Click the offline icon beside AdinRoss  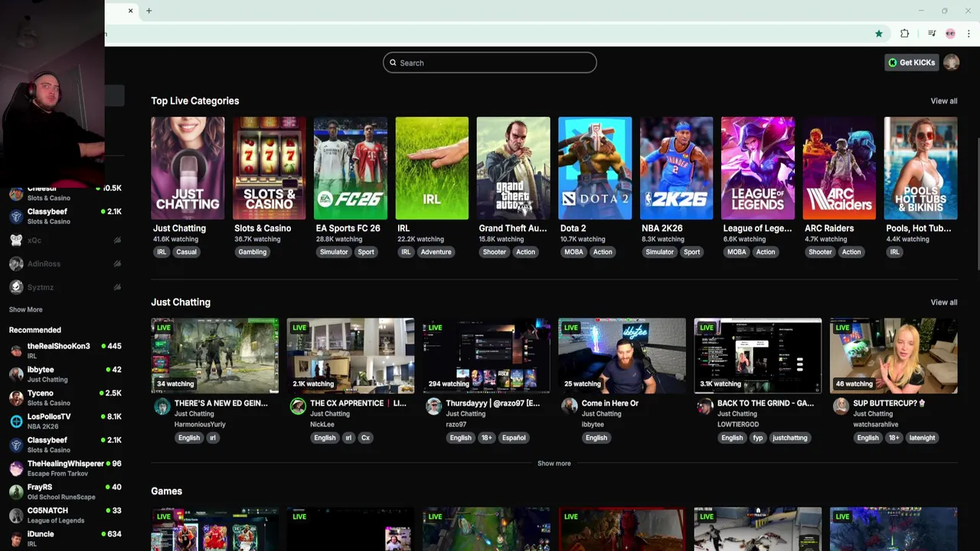[117, 264]
